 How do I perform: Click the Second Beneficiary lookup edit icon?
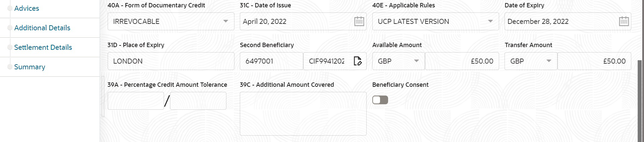pyautogui.click(x=358, y=61)
